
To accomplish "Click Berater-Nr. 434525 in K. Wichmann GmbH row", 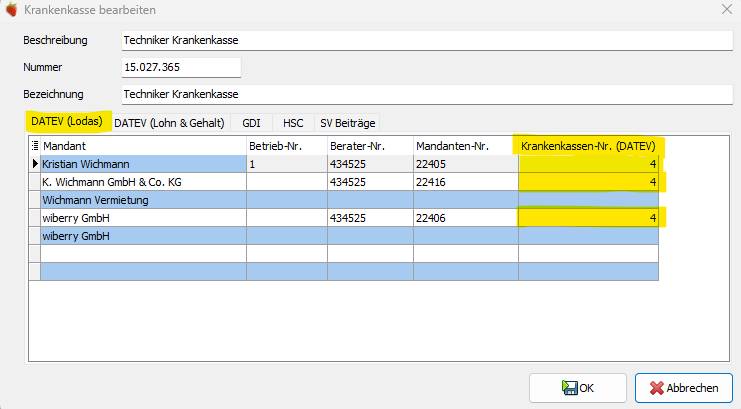I will point(370,182).
